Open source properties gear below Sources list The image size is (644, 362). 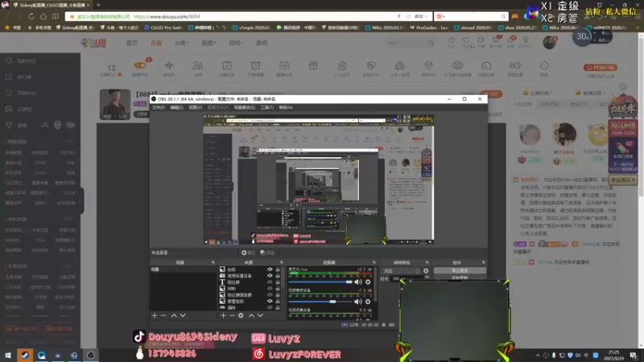(241, 315)
